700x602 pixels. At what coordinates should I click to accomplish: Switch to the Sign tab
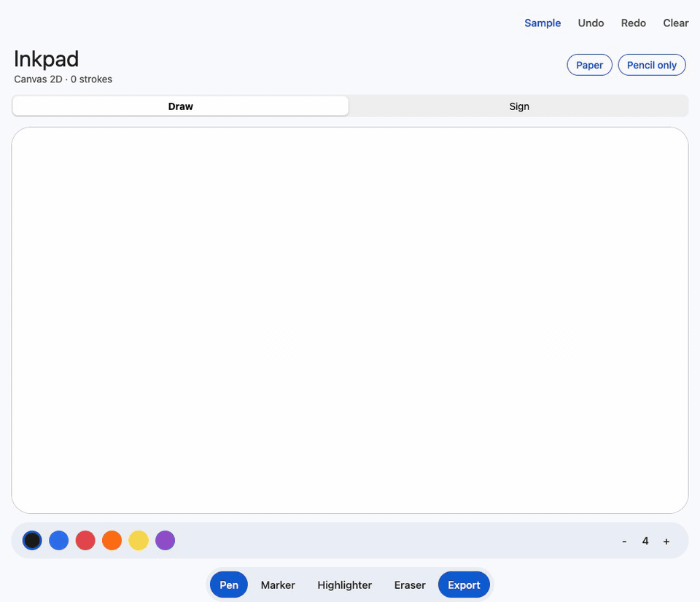point(518,106)
